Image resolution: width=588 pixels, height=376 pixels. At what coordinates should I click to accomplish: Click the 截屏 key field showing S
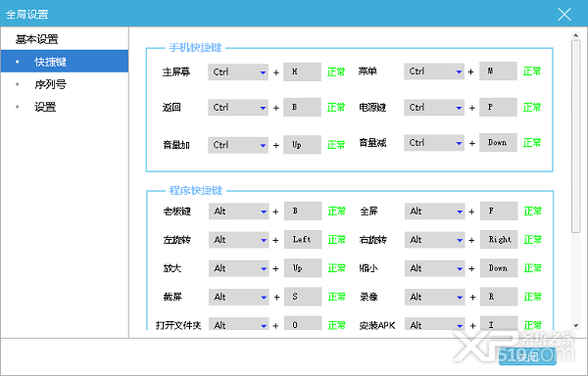coord(303,297)
